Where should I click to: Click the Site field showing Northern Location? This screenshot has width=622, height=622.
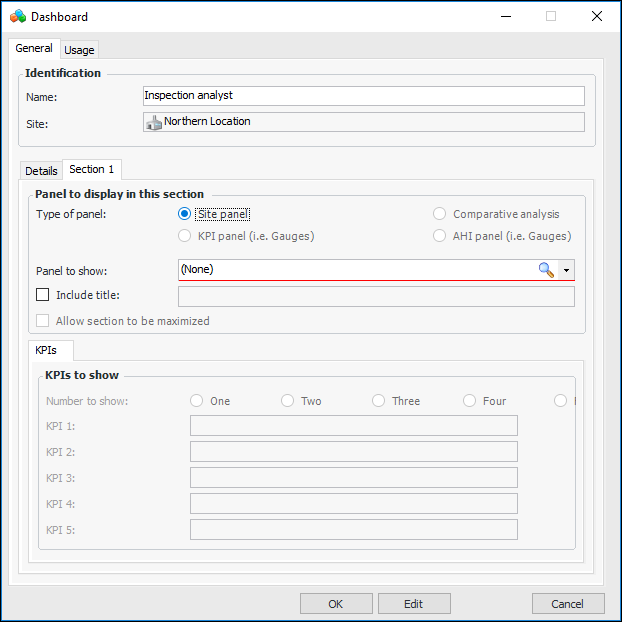point(363,122)
